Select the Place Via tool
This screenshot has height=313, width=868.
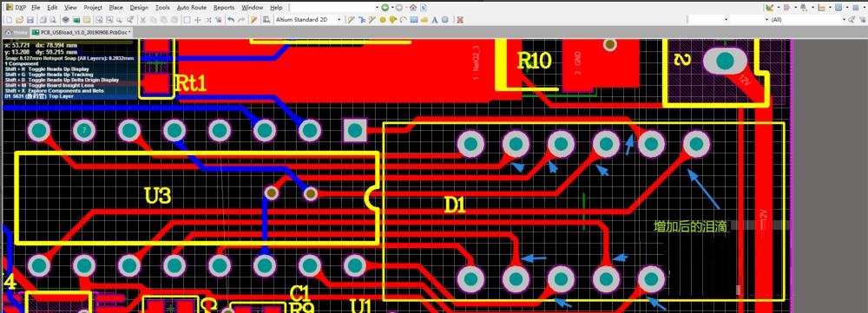click(x=392, y=20)
